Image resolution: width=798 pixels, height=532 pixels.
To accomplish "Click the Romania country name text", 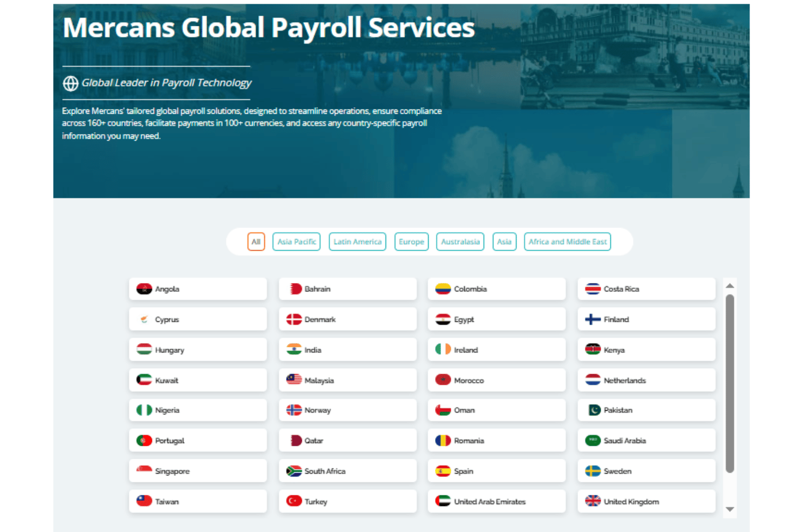I will click(x=469, y=441).
